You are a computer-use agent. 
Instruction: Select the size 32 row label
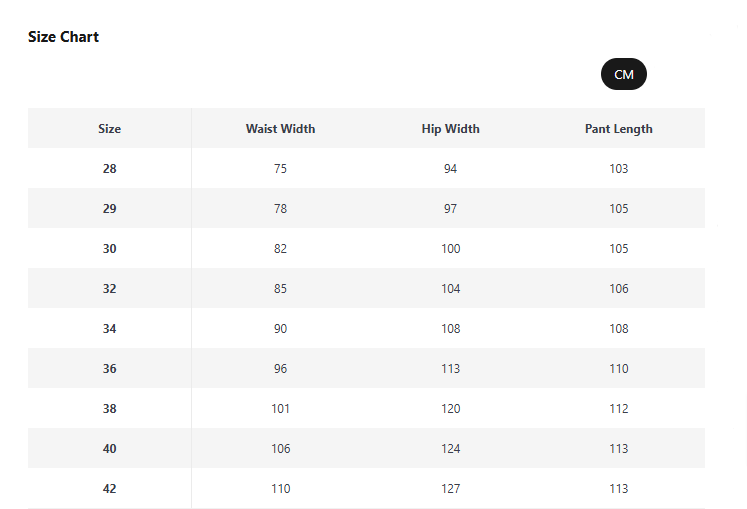(109, 289)
